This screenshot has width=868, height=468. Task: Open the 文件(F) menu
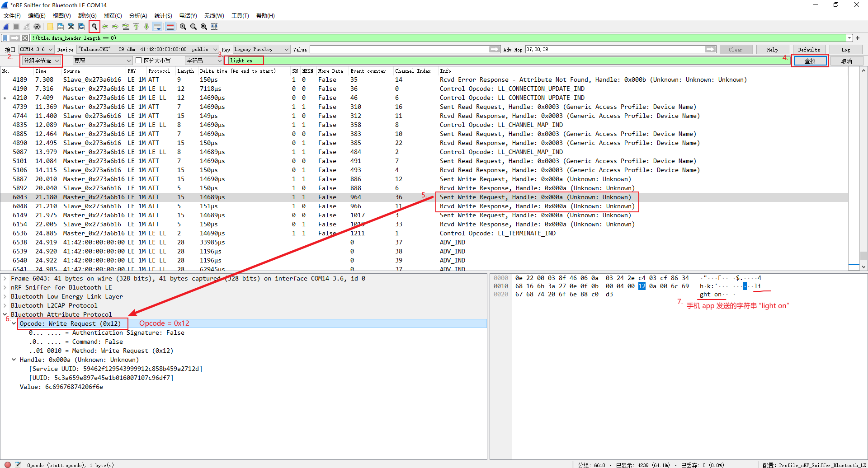[12, 16]
